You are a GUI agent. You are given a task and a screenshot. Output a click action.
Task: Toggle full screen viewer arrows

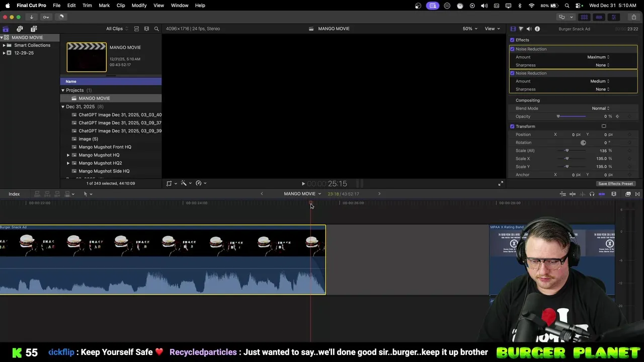[x=501, y=184]
